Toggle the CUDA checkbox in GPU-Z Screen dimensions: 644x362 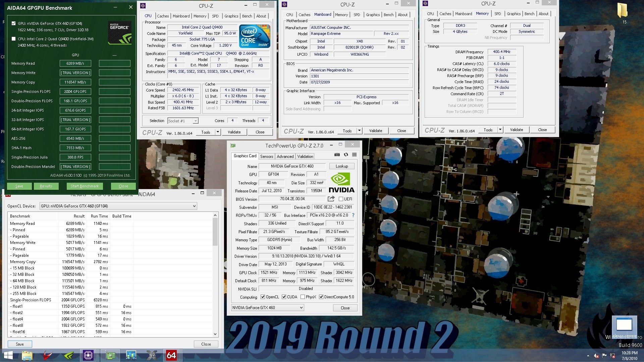(284, 297)
